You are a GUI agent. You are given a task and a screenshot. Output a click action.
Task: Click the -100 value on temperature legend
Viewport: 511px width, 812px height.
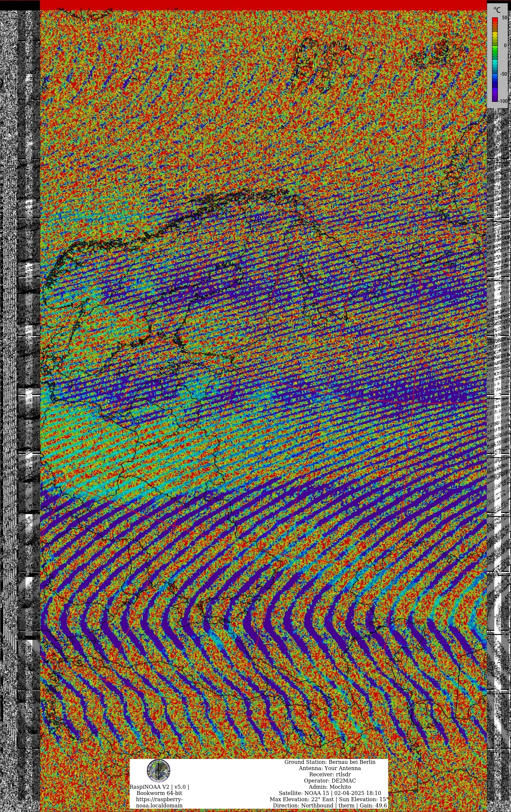point(503,101)
